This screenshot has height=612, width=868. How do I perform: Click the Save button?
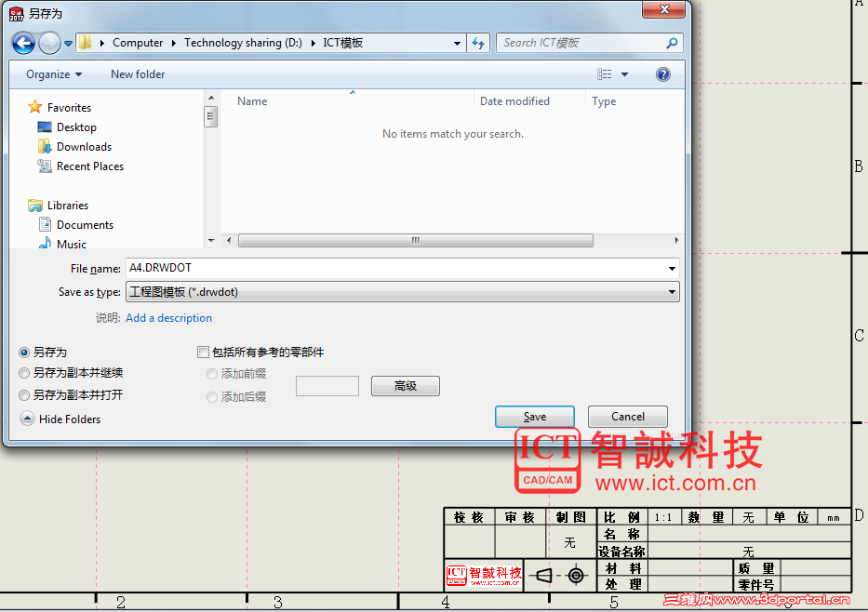[x=534, y=417]
